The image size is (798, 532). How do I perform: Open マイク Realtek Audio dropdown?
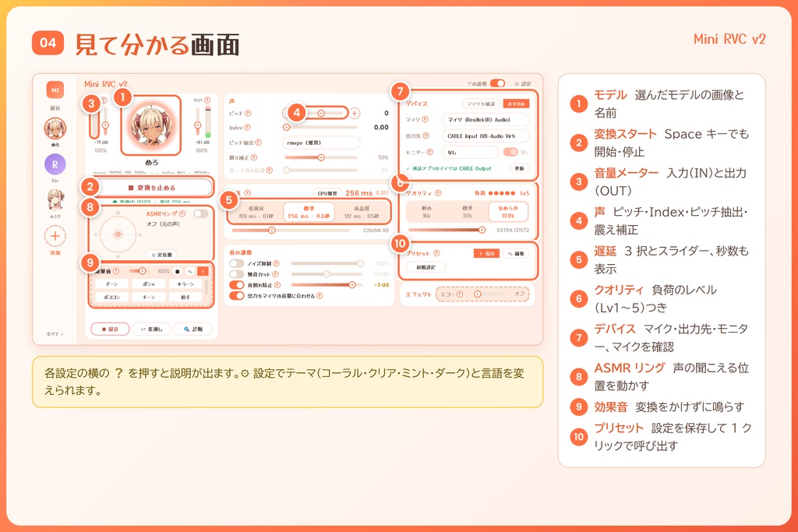486,119
